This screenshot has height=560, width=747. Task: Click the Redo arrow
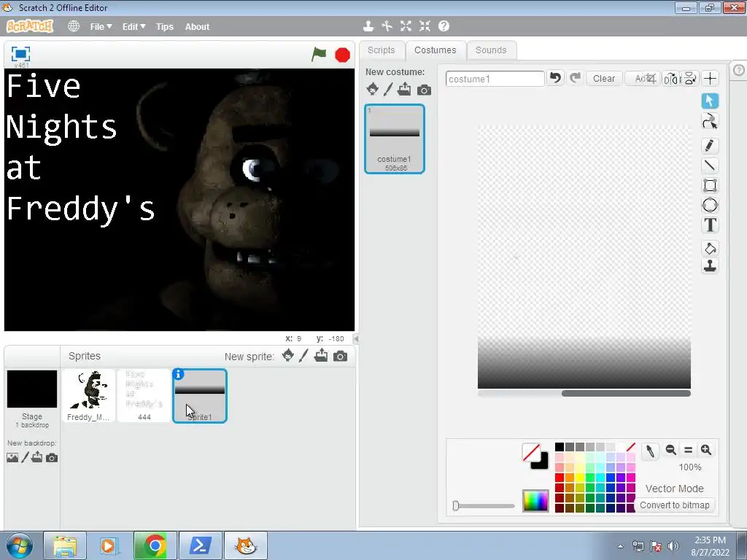click(575, 77)
